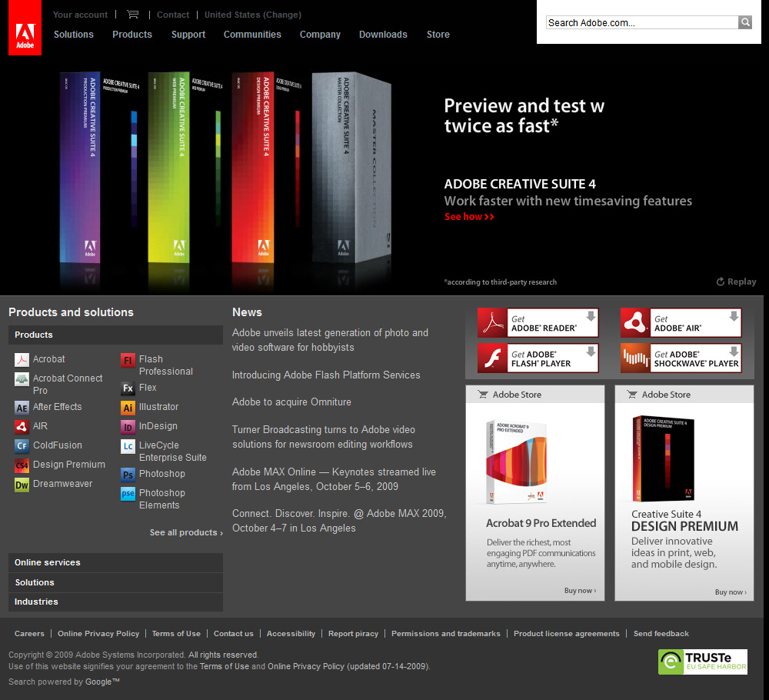Open the Online Privacy Policy footer link

[x=98, y=633]
